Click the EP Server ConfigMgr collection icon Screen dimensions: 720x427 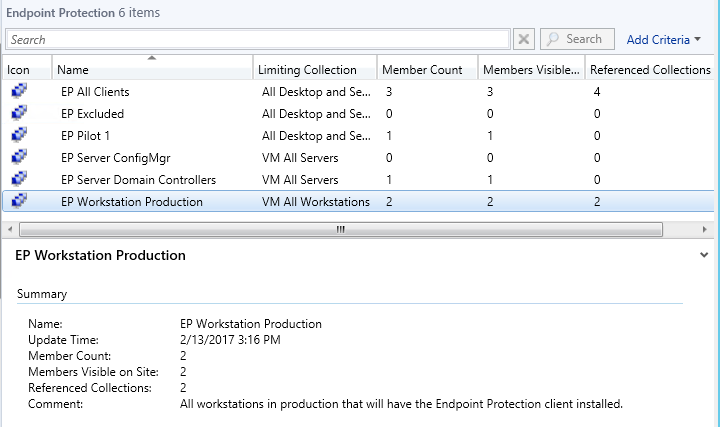coord(19,158)
